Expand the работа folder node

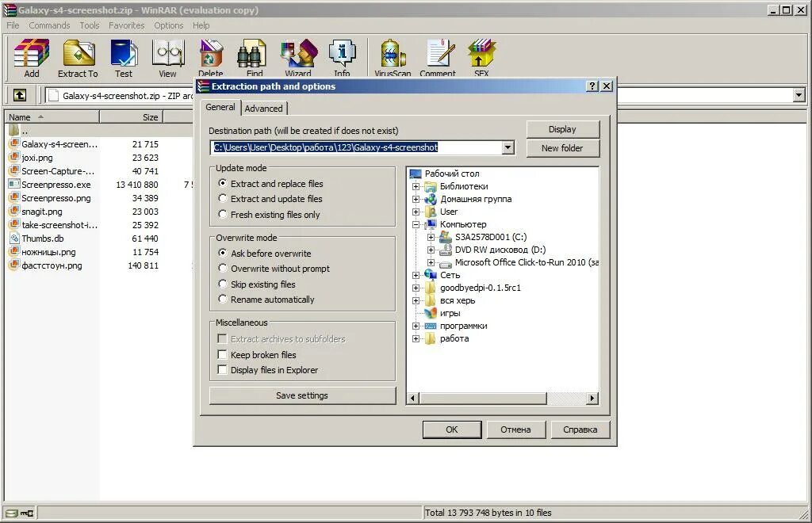[x=416, y=339]
